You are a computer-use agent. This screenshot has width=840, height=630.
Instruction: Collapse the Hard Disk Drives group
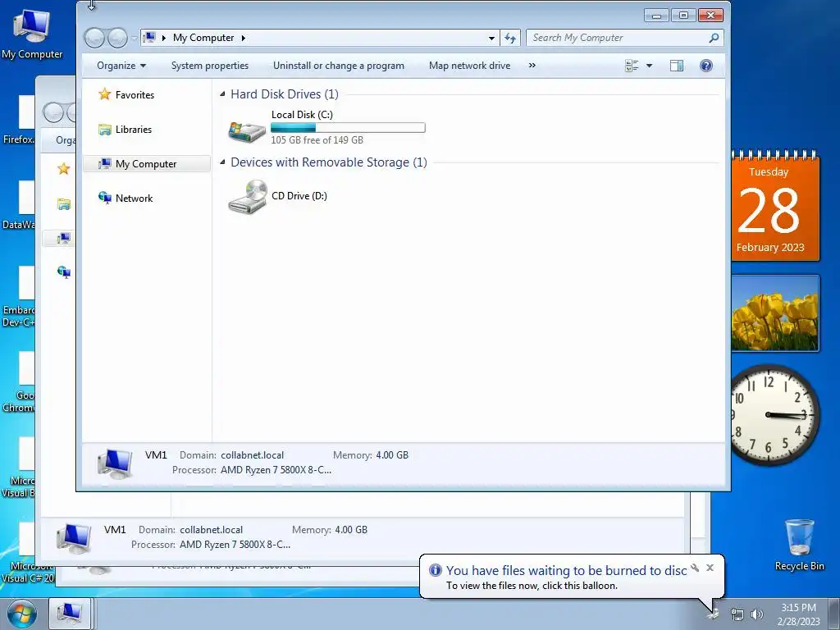point(222,94)
